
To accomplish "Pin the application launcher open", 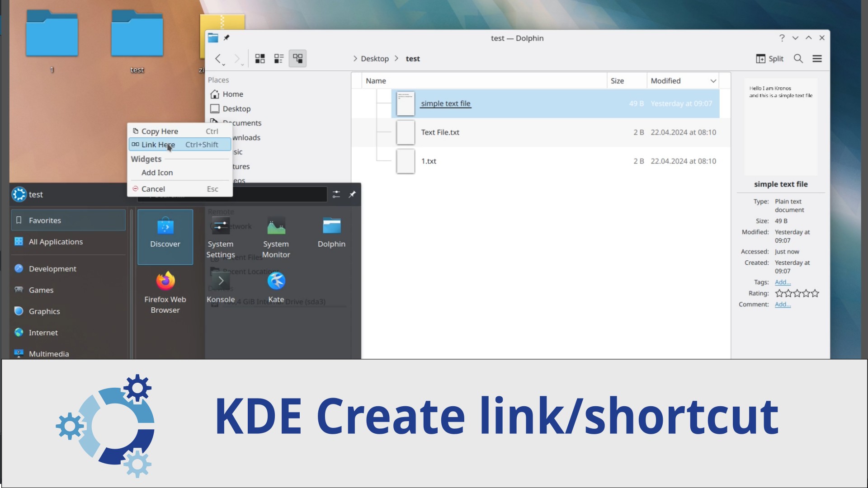I will [x=352, y=194].
